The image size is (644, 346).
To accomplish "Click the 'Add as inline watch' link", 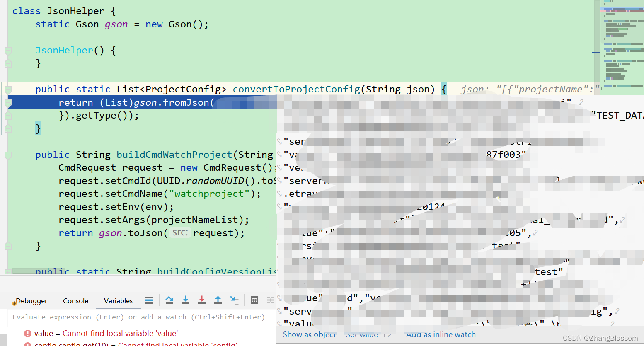I will [441, 334].
